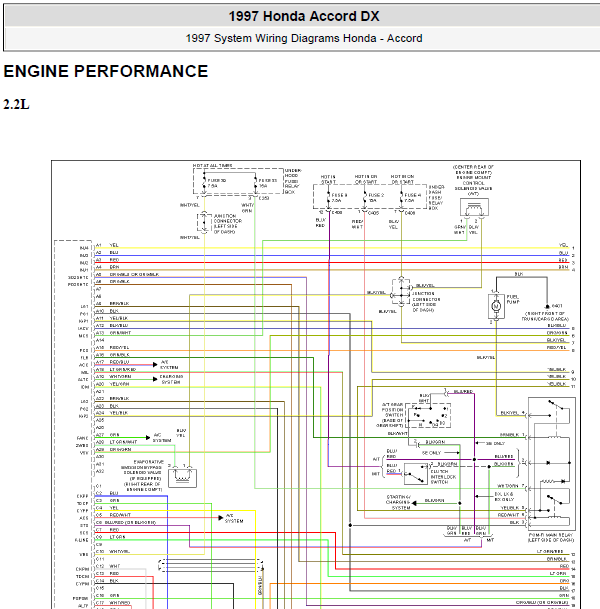Click the engine mount control solenoid valve symbol

[x=474, y=207]
